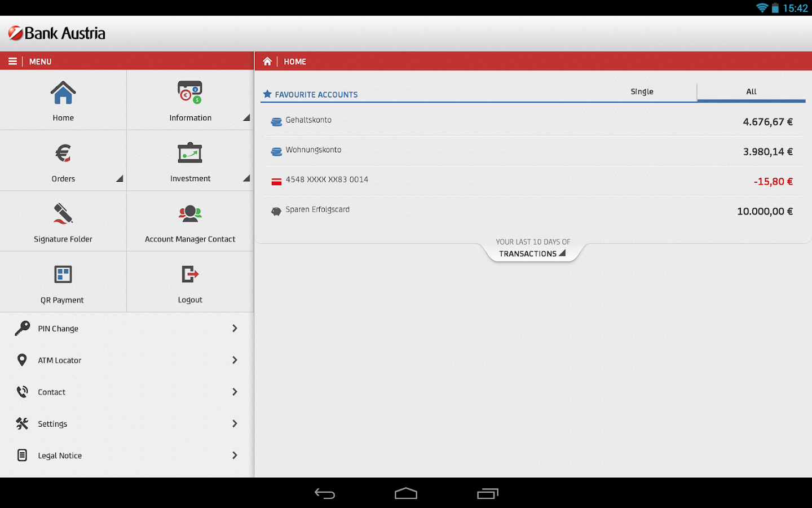Tap the red card icon for 4548 account
The image size is (812, 508).
(276, 181)
